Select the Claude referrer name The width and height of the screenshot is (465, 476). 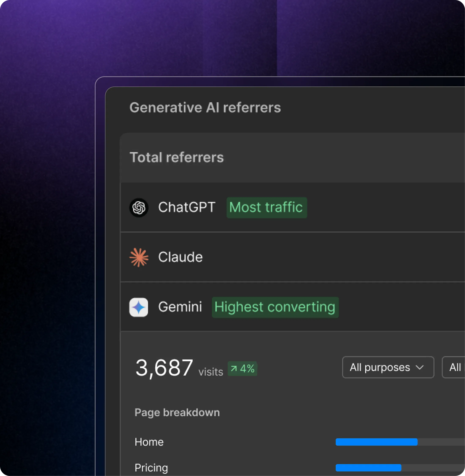[181, 257]
